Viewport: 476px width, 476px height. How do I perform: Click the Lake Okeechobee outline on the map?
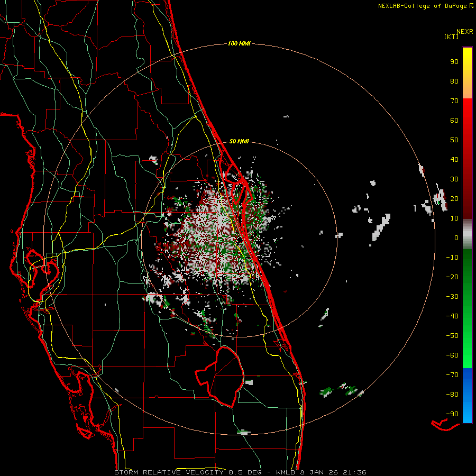[220, 377]
